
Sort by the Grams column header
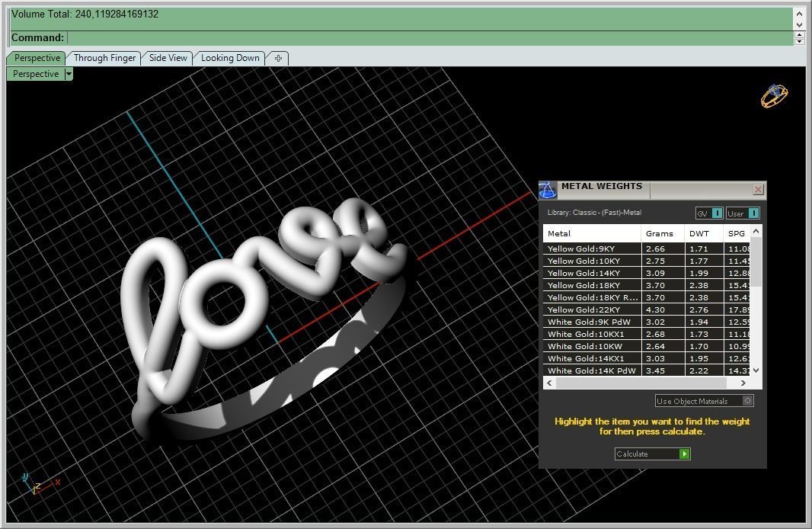click(663, 234)
